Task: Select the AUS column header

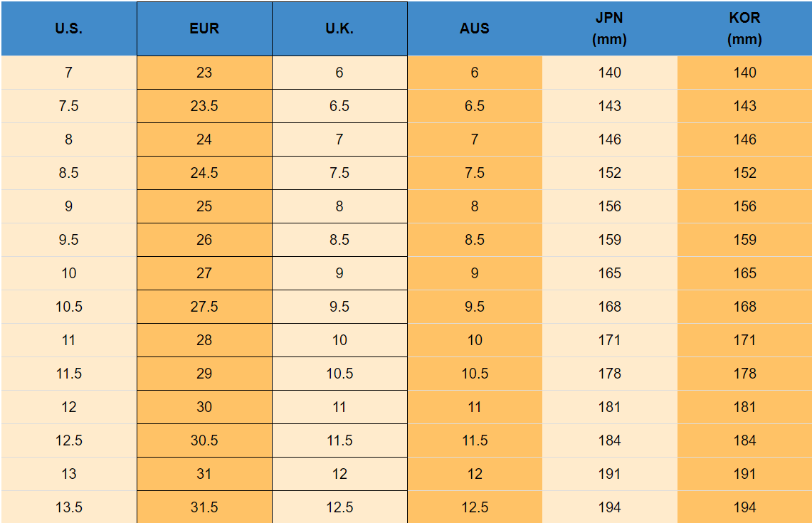Action: click(475, 29)
